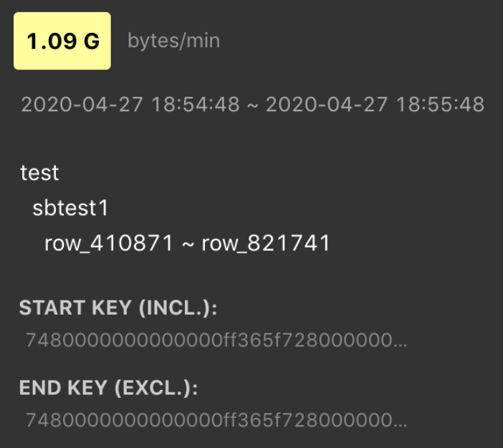503x448 pixels.
Task: Select the sbtest1 table name
Action: 70,208
